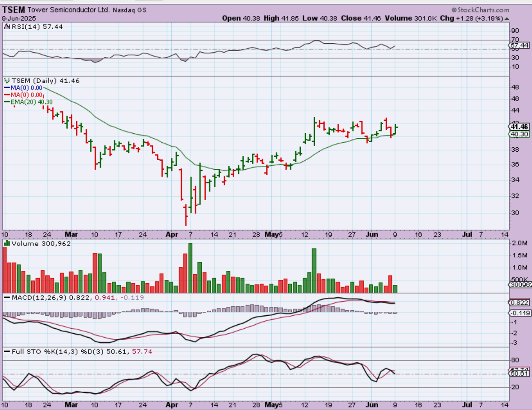This screenshot has width=532, height=410.
Task: Click the EMA(20) 40.30 legend text
Action: pos(32,102)
